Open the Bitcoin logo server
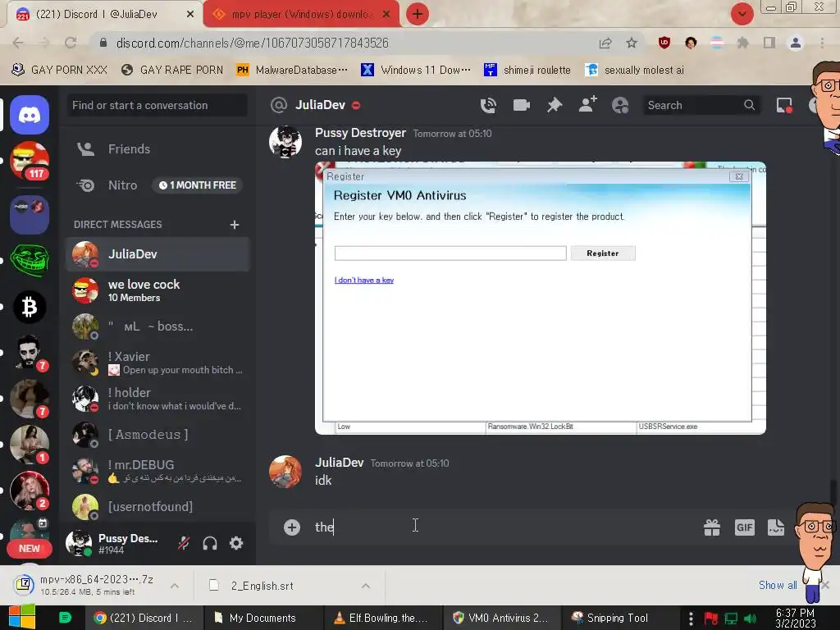Image resolution: width=840 pixels, height=630 pixels. tap(30, 307)
